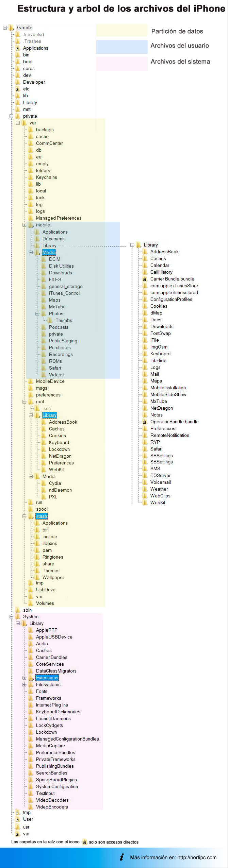Select the 'PrivateFrameworks' folder row
This screenshot has height=868, width=228.
pyautogui.click(x=52, y=759)
